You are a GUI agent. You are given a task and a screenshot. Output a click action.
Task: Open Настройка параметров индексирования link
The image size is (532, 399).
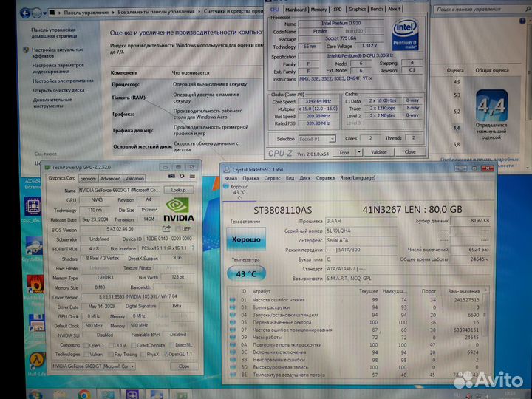tap(58, 68)
